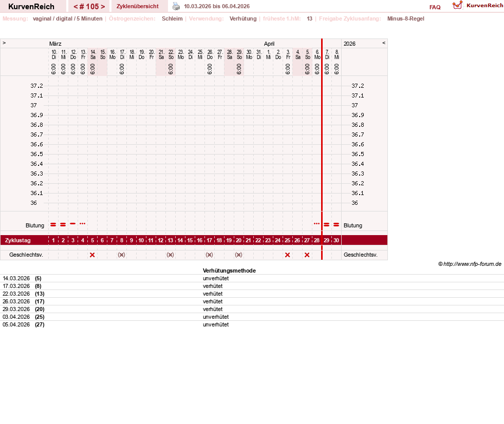The height and width of the screenshot is (424, 504).
Task: Click table row 29.03.2026 (20)
Action: tap(252, 310)
